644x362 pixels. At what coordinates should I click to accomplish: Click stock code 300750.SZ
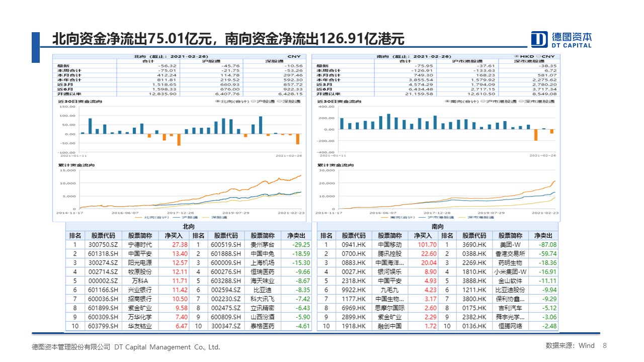tap(102, 245)
